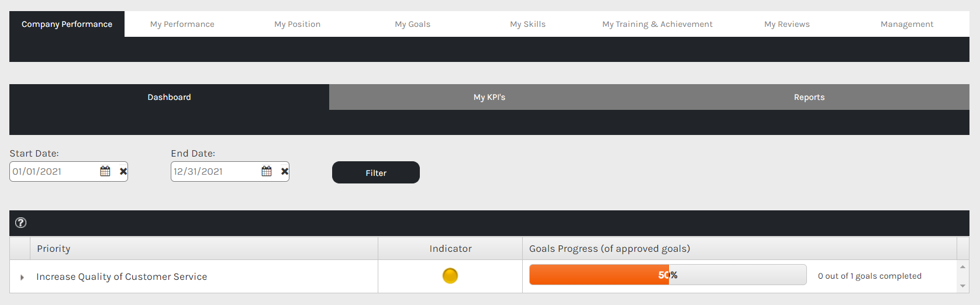Select the Management tab
980x305 pixels.
click(x=907, y=24)
